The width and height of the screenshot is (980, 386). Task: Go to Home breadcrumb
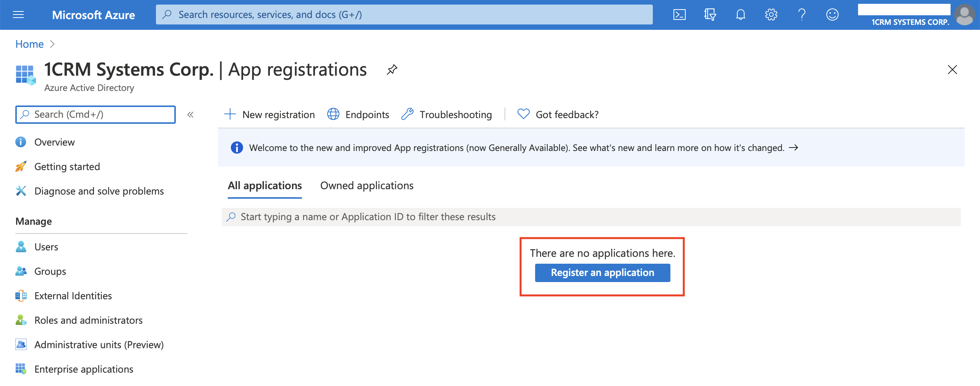click(29, 44)
